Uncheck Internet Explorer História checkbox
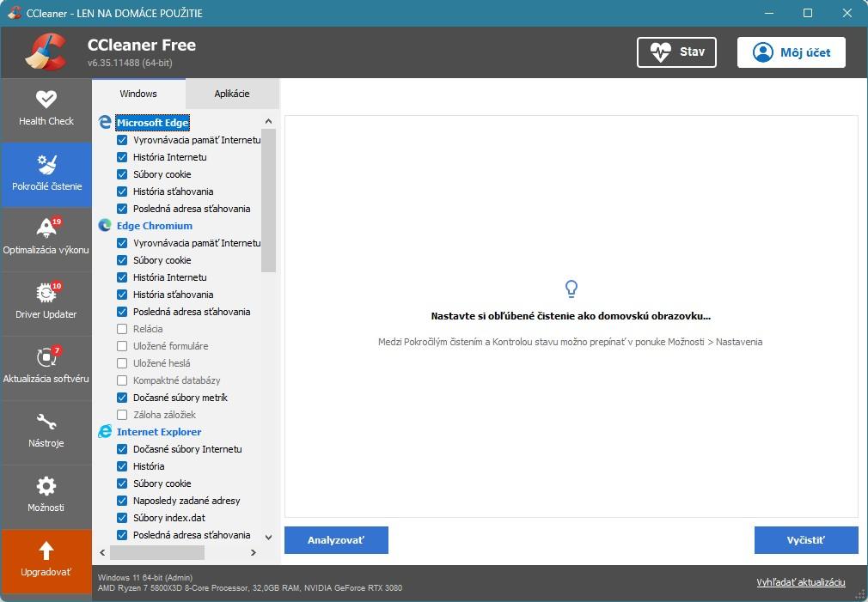Screen dimensions: 868x602 (122, 466)
